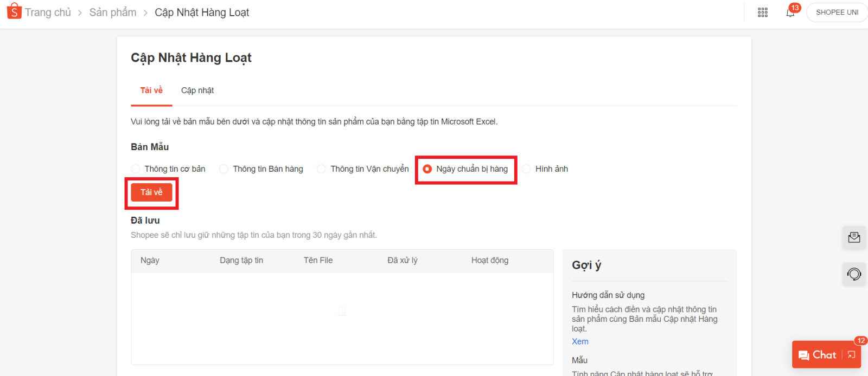
Task: Open the SHOPEE UNI button
Action: pos(837,12)
